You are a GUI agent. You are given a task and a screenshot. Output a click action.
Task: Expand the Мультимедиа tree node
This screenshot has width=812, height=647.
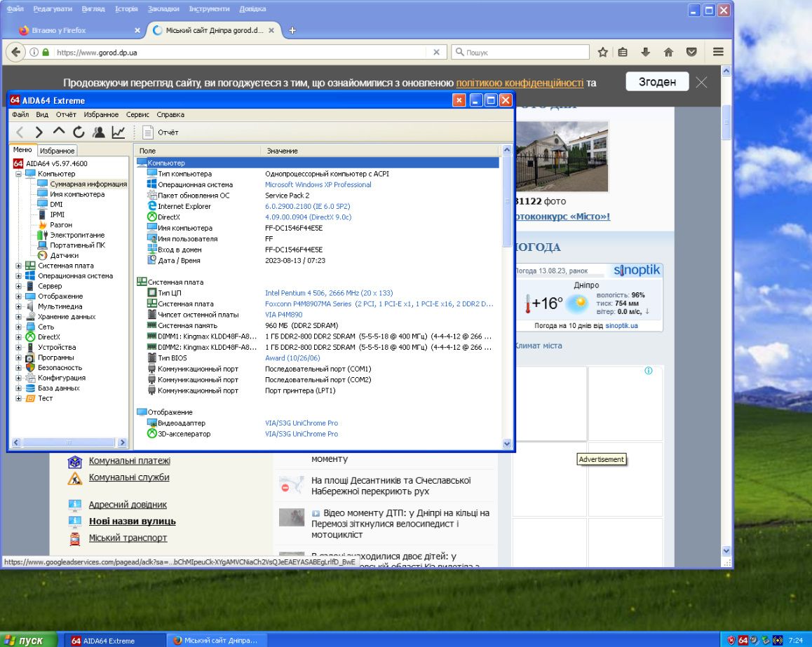(19, 306)
